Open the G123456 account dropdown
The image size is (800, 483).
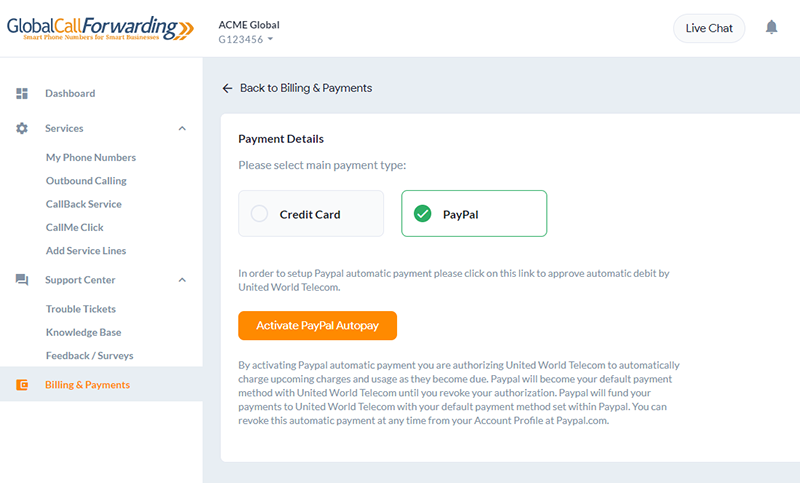pos(246,39)
